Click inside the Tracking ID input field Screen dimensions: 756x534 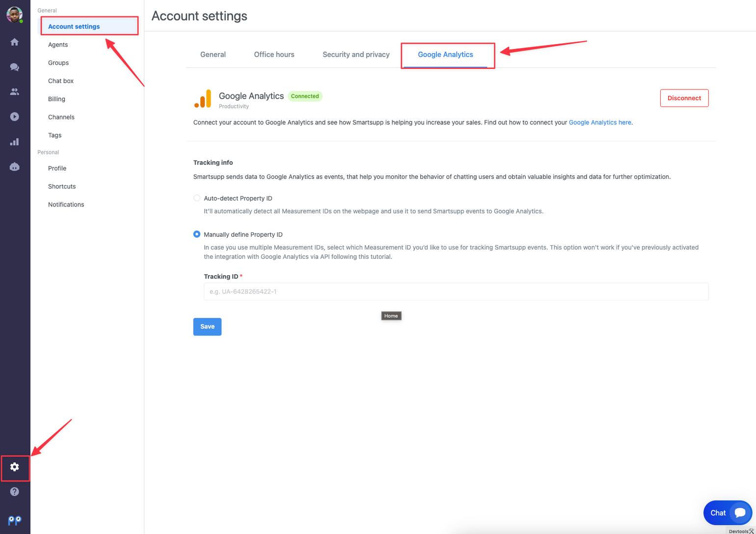pos(456,291)
